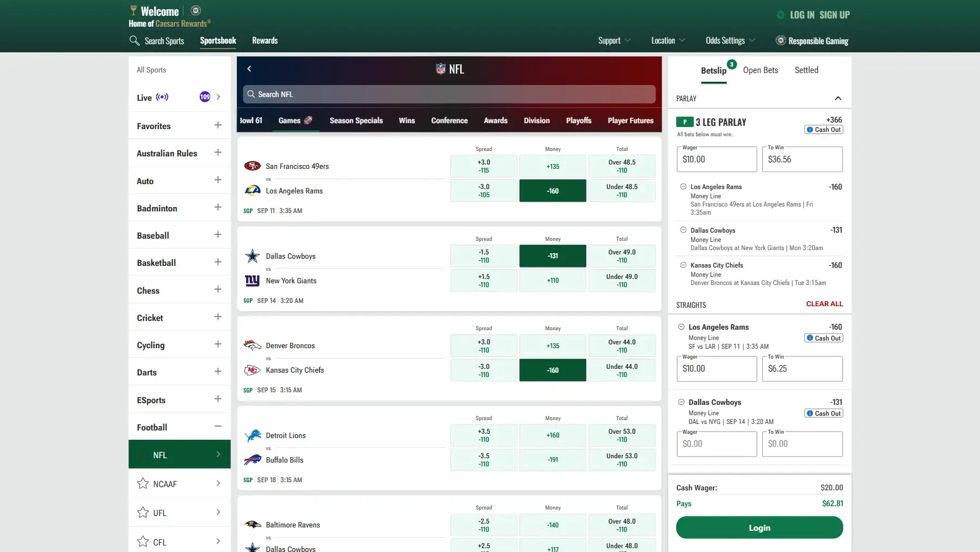Click the parlay Wager amount field
Viewport: 980px width, 552px height.
tap(716, 159)
